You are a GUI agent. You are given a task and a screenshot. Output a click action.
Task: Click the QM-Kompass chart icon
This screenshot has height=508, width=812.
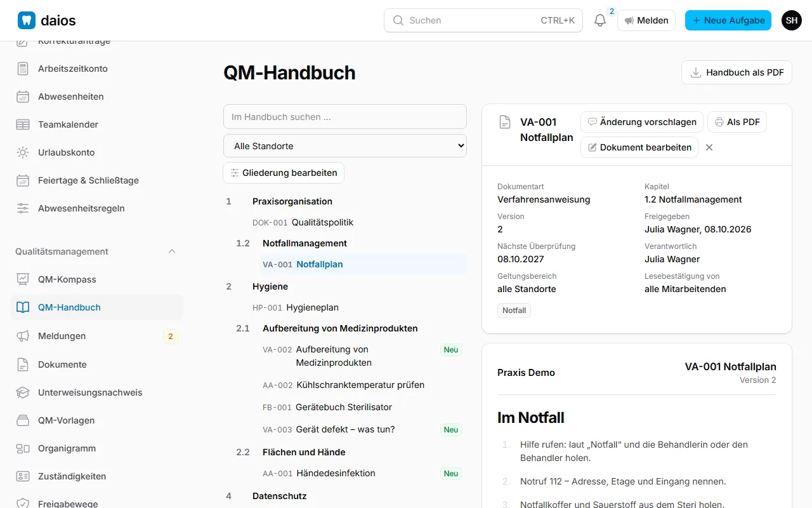click(x=23, y=279)
